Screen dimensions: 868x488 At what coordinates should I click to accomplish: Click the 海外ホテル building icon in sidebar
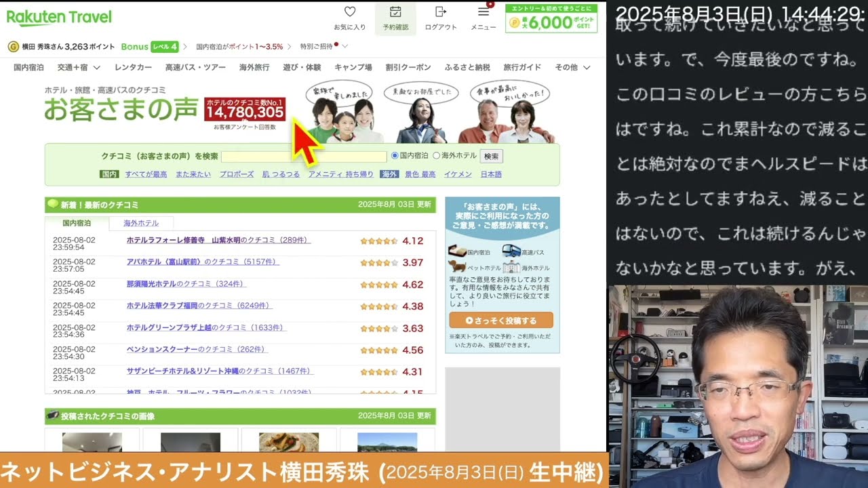pyautogui.click(x=511, y=267)
